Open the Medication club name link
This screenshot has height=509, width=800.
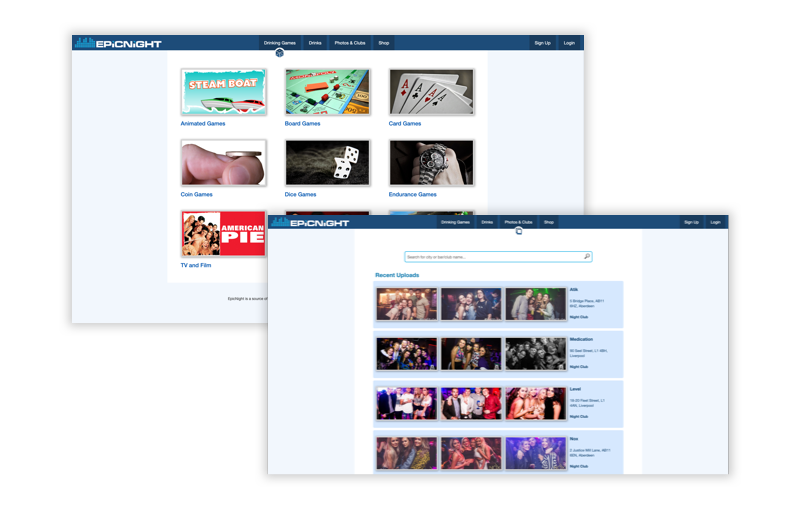[x=581, y=339]
